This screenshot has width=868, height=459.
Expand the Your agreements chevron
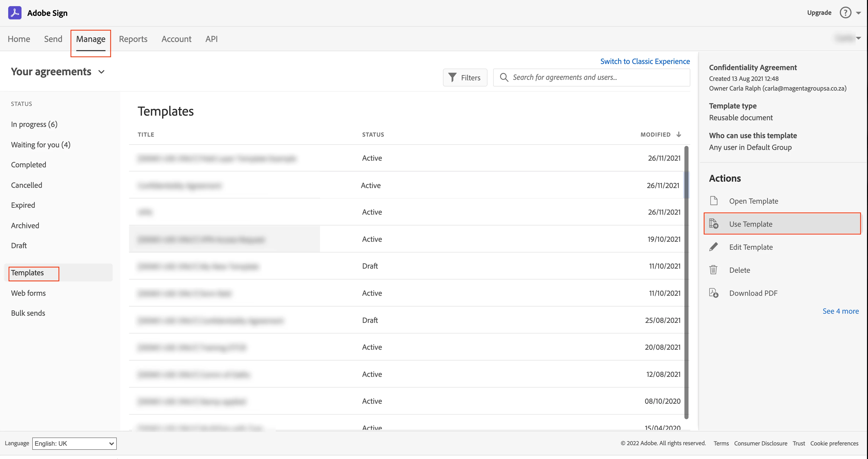click(101, 72)
